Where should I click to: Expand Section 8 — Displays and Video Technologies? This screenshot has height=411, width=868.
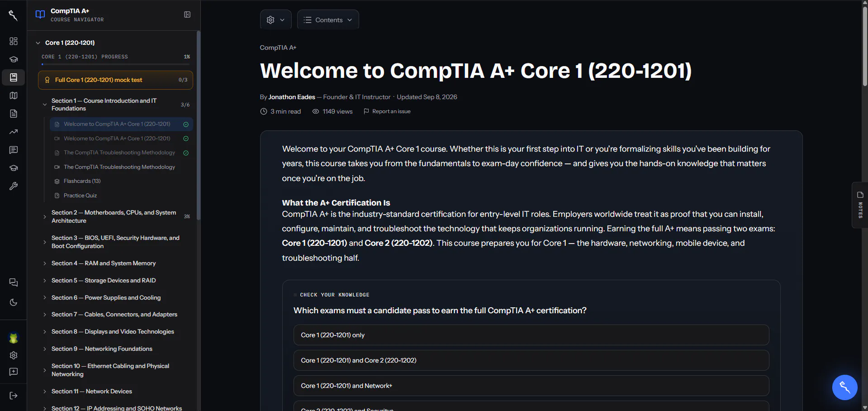[45, 332]
